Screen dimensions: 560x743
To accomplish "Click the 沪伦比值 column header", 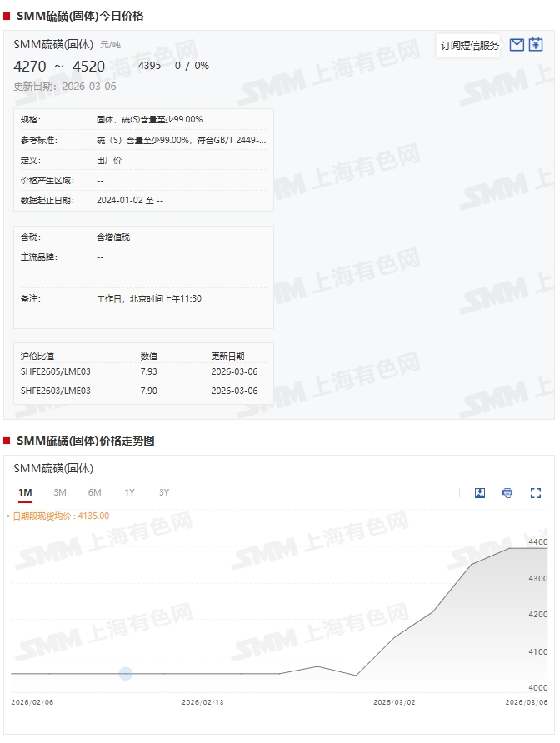I will point(37,357).
